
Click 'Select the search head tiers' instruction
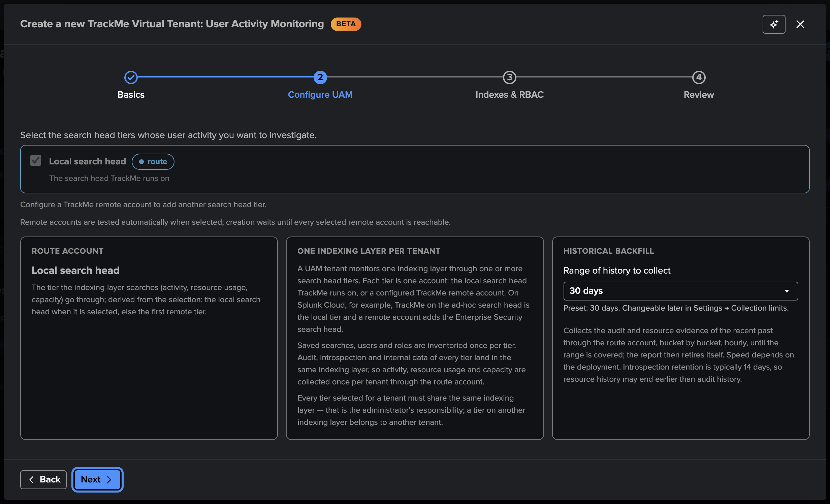pos(168,135)
